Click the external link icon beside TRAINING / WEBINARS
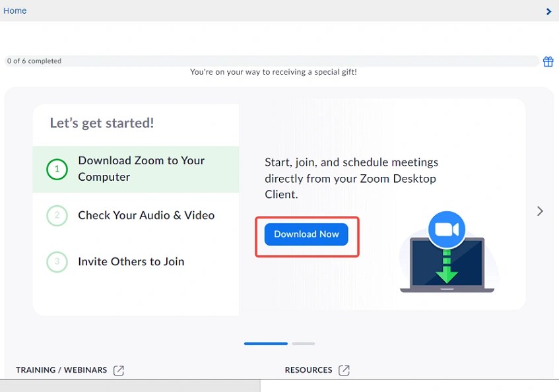The height and width of the screenshot is (392, 559). pyautogui.click(x=119, y=370)
